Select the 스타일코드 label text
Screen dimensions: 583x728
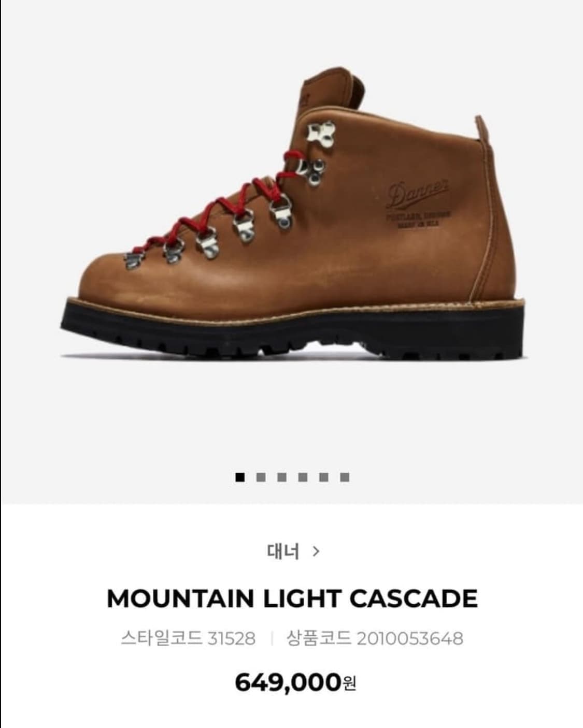(x=161, y=638)
